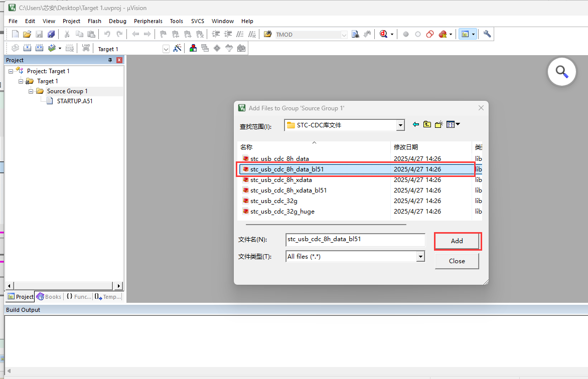Click the Redo arrow icon

[119, 34]
